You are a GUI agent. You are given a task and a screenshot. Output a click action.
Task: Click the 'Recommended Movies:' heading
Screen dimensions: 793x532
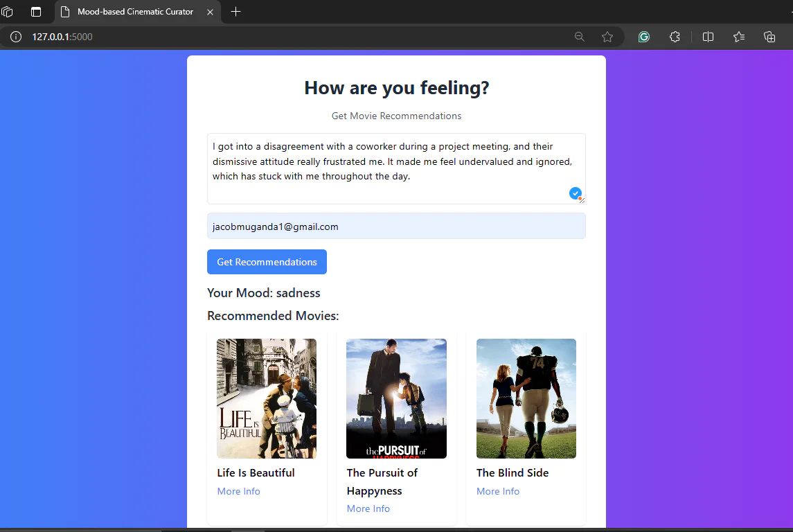(273, 316)
